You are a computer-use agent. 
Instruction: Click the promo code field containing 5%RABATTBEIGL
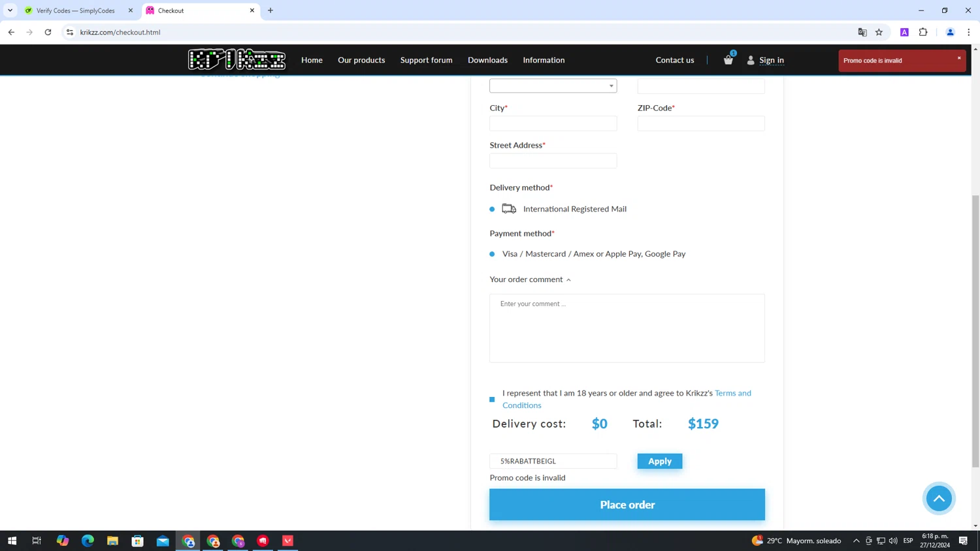[553, 461]
